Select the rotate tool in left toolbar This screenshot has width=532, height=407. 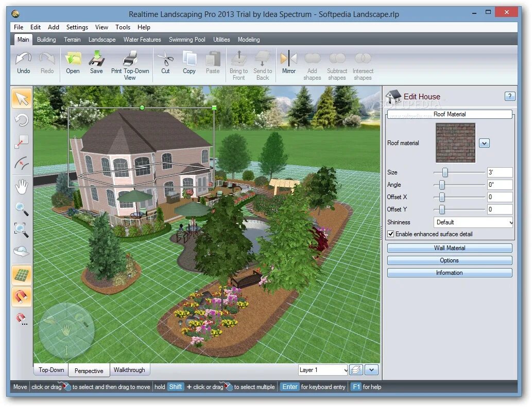pyautogui.click(x=22, y=120)
